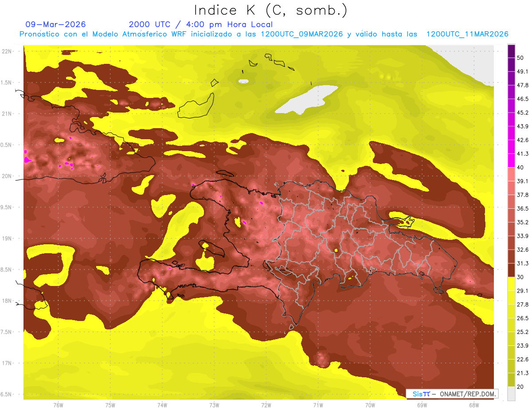Click the colorbar value '37.8'

pyautogui.click(x=523, y=195)
